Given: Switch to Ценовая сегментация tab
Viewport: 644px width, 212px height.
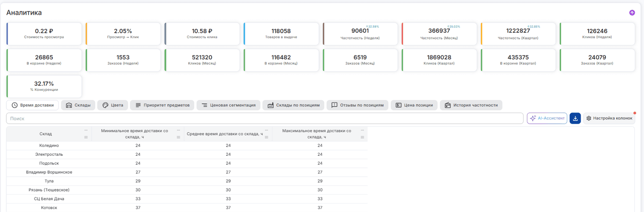Looking at the screenshot, I should tap(229, 105).
